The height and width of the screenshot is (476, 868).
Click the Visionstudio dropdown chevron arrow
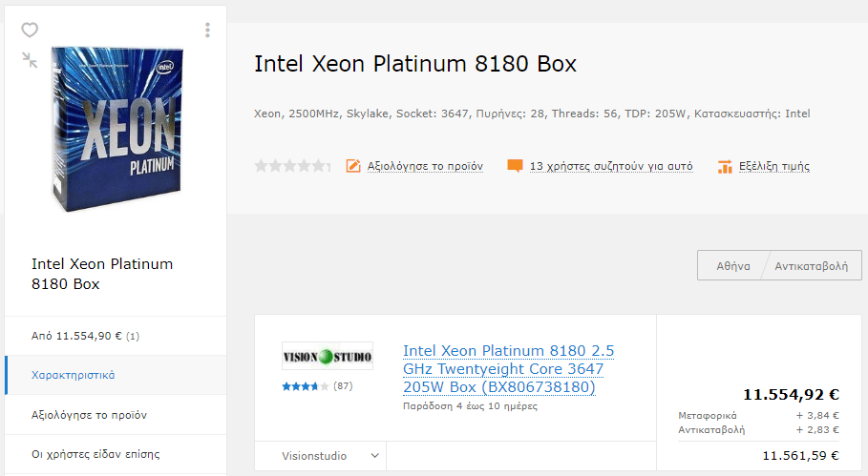[x=374, y=456]
